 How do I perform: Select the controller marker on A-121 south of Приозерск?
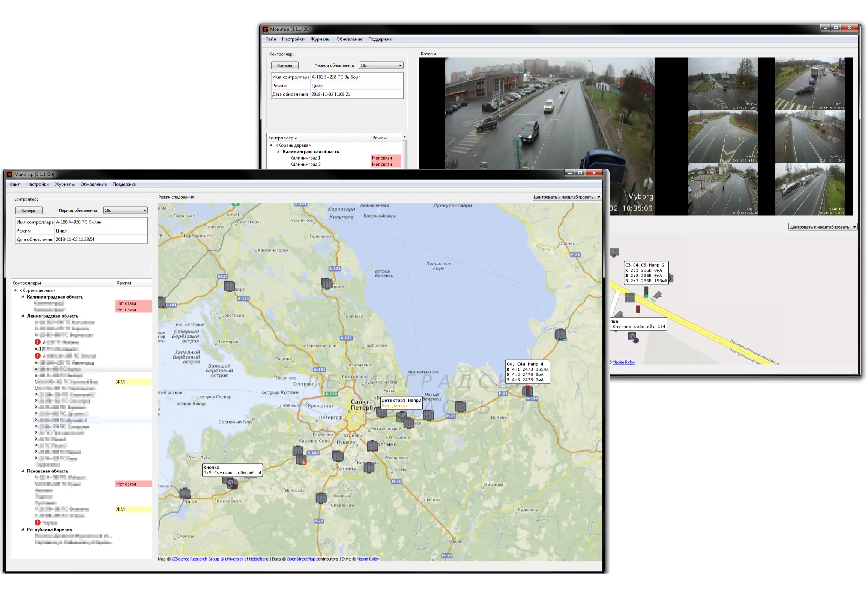pos(327,283)
